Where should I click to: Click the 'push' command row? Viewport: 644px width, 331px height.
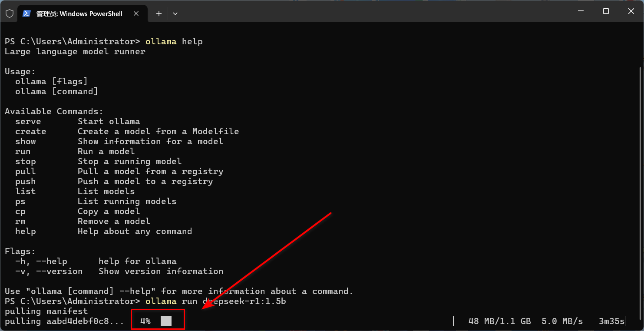[114, 182]
